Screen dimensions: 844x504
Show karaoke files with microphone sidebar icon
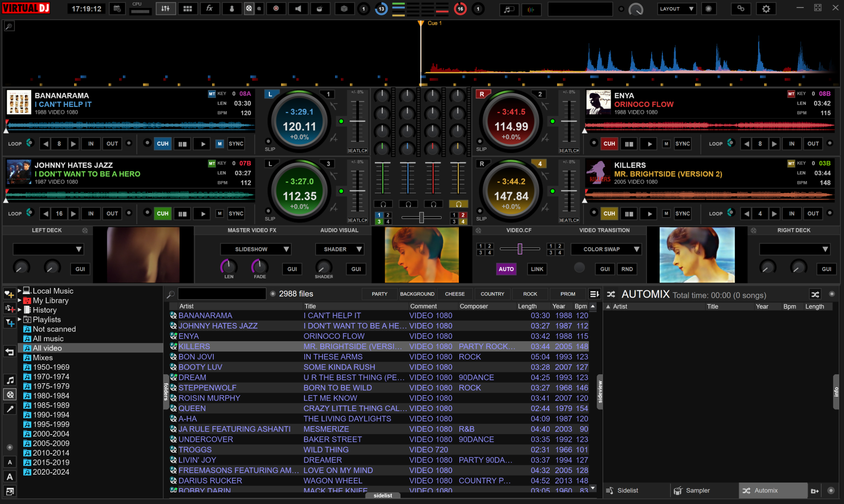pos(10,409)
